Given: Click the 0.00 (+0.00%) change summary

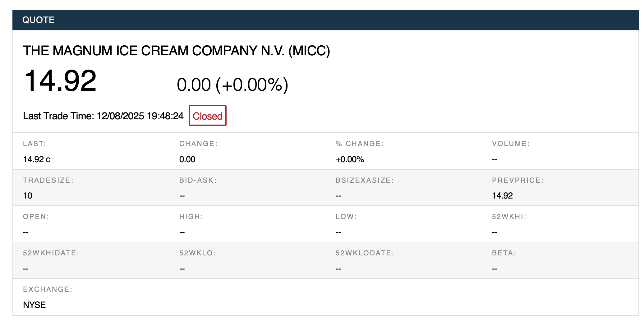Looking at the screenshot, I should (x=232, y=85).
